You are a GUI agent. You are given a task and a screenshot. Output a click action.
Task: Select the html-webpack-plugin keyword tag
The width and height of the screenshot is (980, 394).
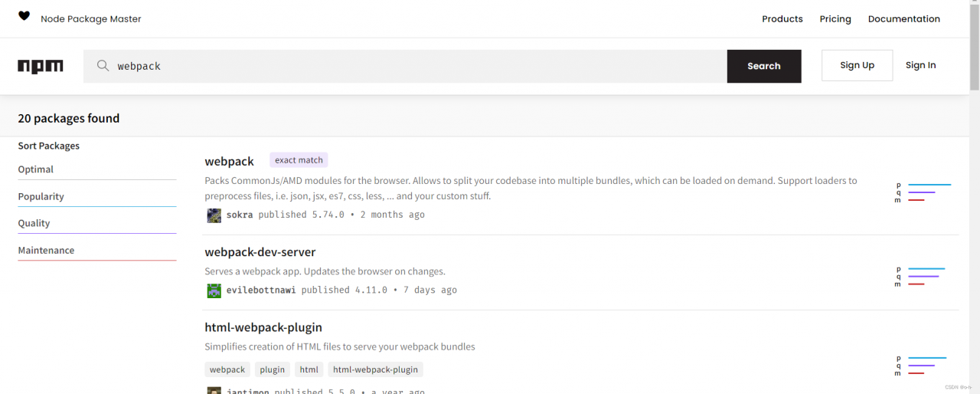tap(375, 369)
